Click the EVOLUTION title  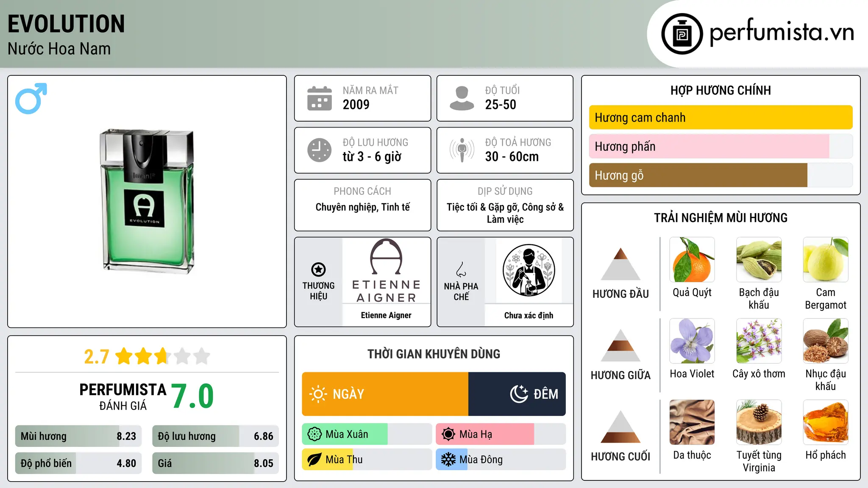(x=66, y=24)
